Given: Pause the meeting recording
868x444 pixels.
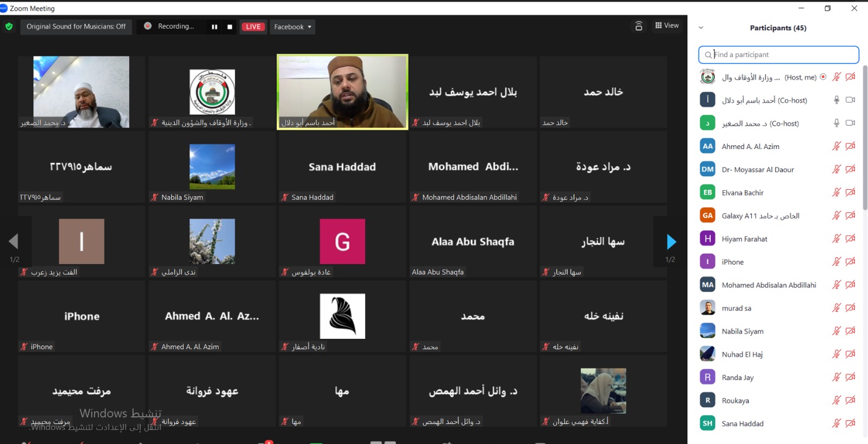Looking at the screenshot, I should pyautogui.click(x=214, y=27).
